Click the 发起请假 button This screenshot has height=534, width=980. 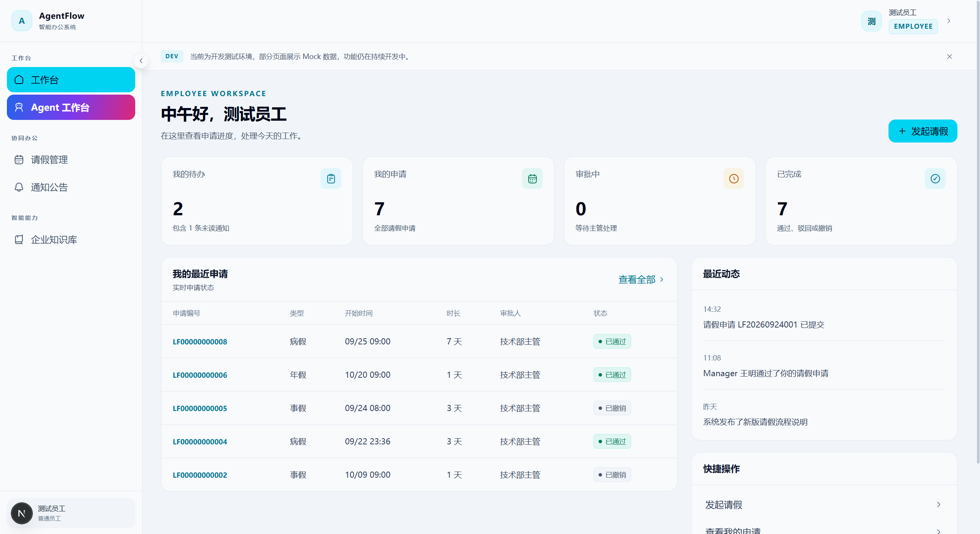(923, 131)
